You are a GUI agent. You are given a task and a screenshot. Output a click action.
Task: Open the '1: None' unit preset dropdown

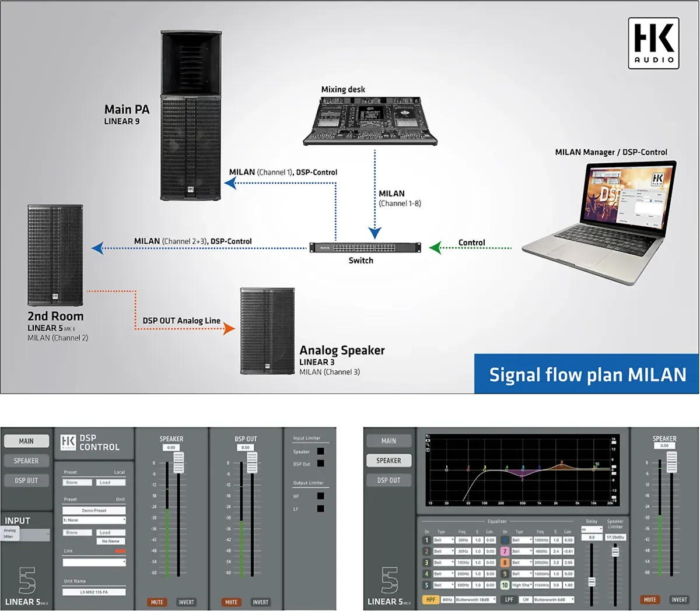(94, 520)
